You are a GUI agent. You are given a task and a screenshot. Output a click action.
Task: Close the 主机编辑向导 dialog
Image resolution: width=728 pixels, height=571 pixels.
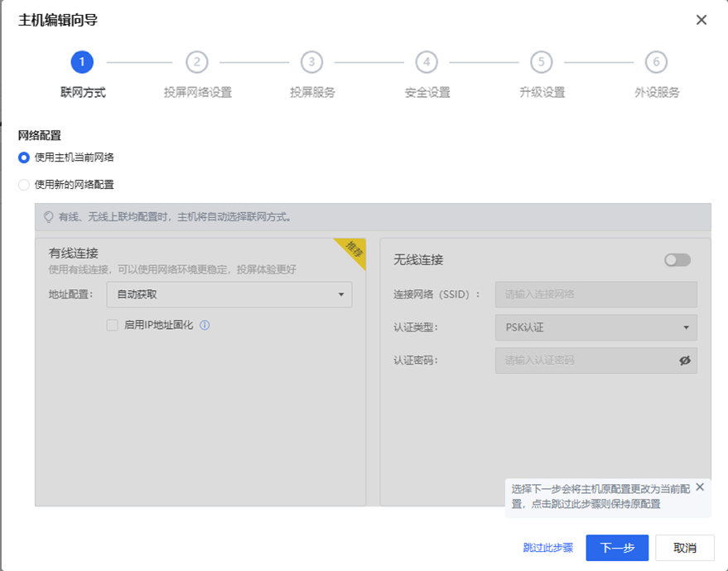[701, 20]
